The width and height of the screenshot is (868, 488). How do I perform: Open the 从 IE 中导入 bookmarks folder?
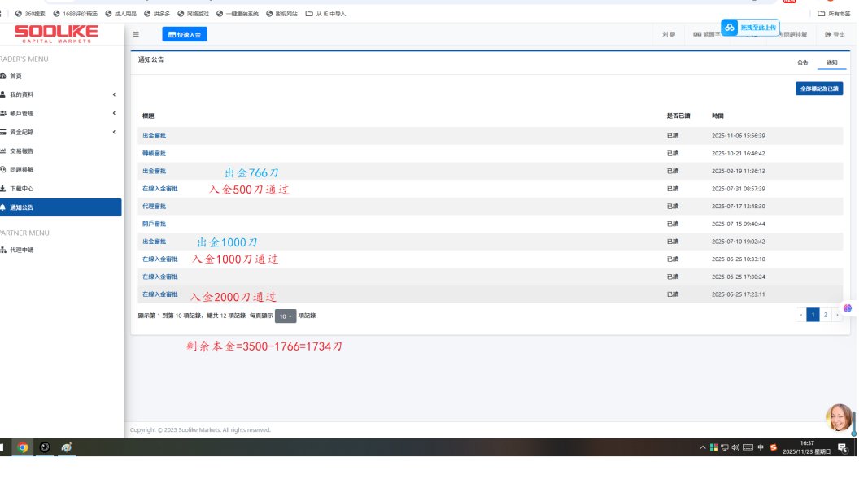(x=325, y=14)
